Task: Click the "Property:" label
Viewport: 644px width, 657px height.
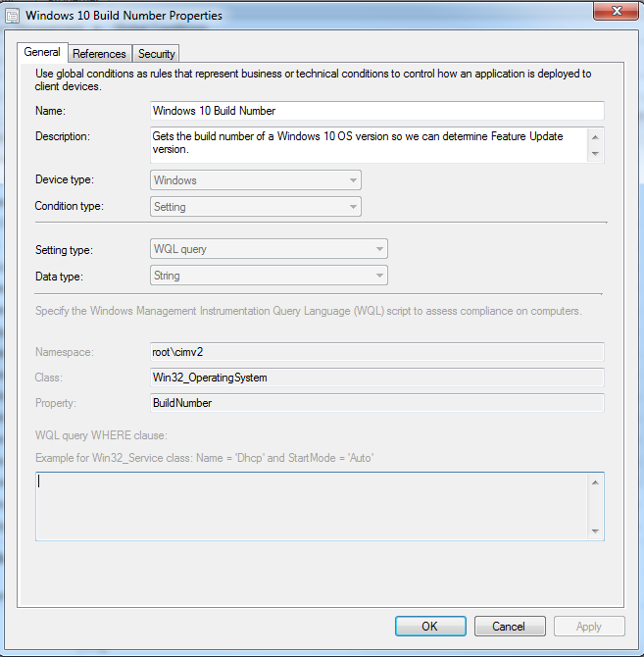Action: coord(56,403)
